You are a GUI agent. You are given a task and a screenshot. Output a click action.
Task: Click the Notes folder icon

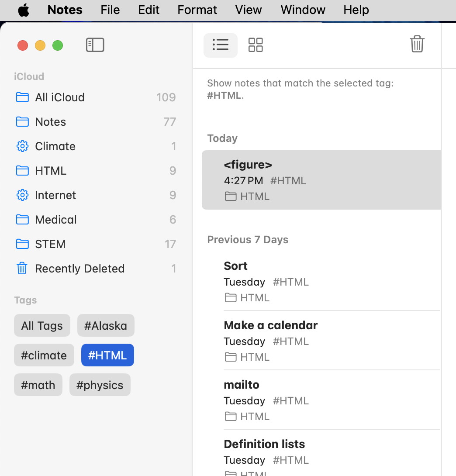[x=22, y=122]
